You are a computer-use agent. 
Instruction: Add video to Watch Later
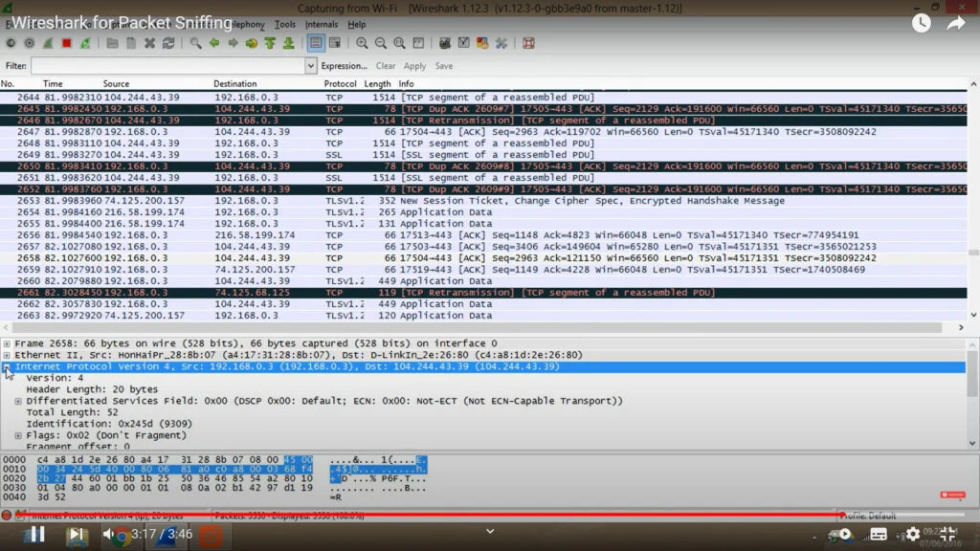coord(922,23)
